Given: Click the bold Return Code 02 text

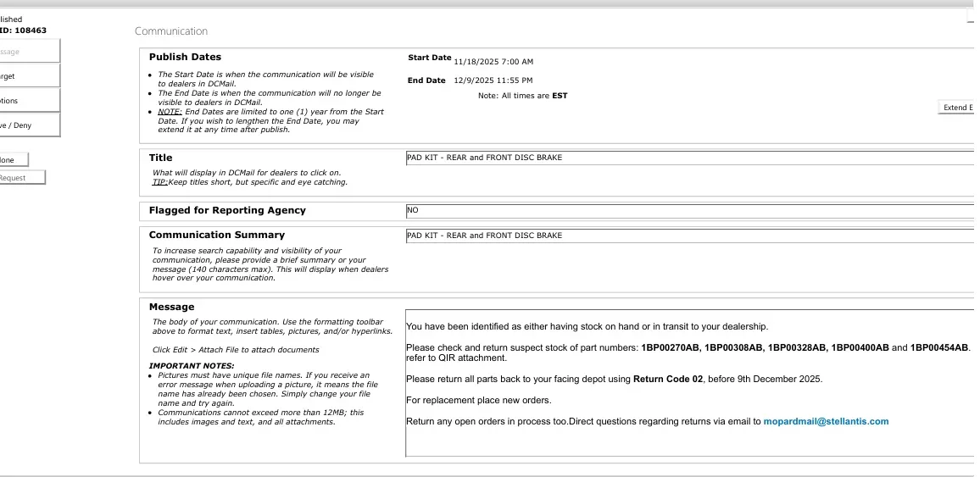Looking at the screenshot, I should coord(667,379).
